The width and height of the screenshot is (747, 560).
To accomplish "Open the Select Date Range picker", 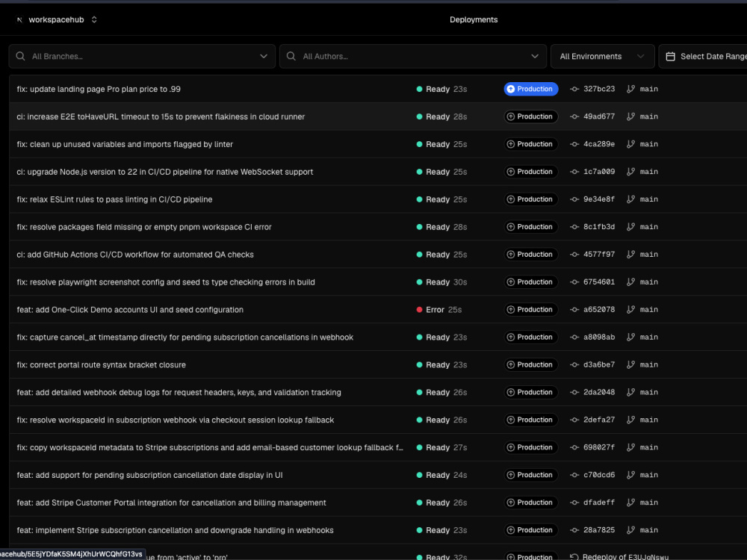I will click(x=703, y=56).
